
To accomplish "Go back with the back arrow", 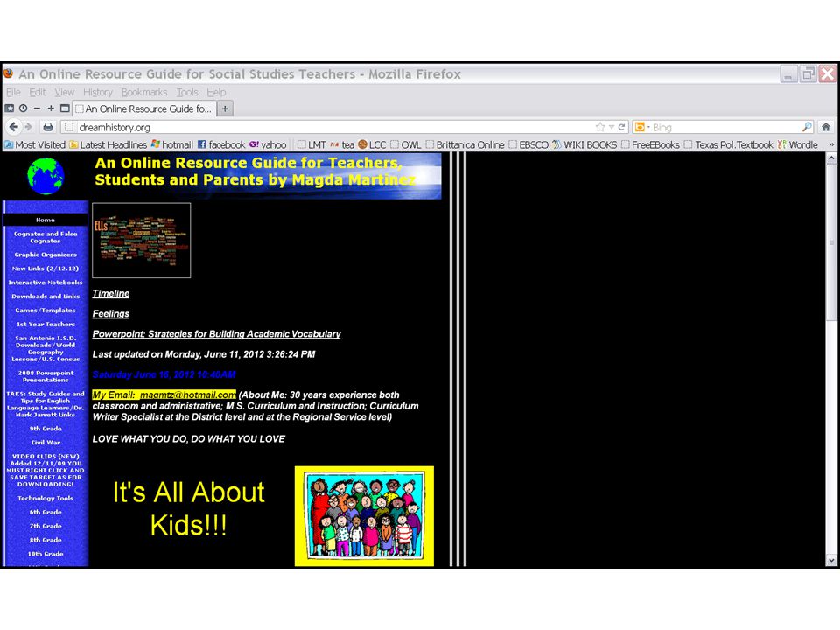I will (x=13, y=127).
